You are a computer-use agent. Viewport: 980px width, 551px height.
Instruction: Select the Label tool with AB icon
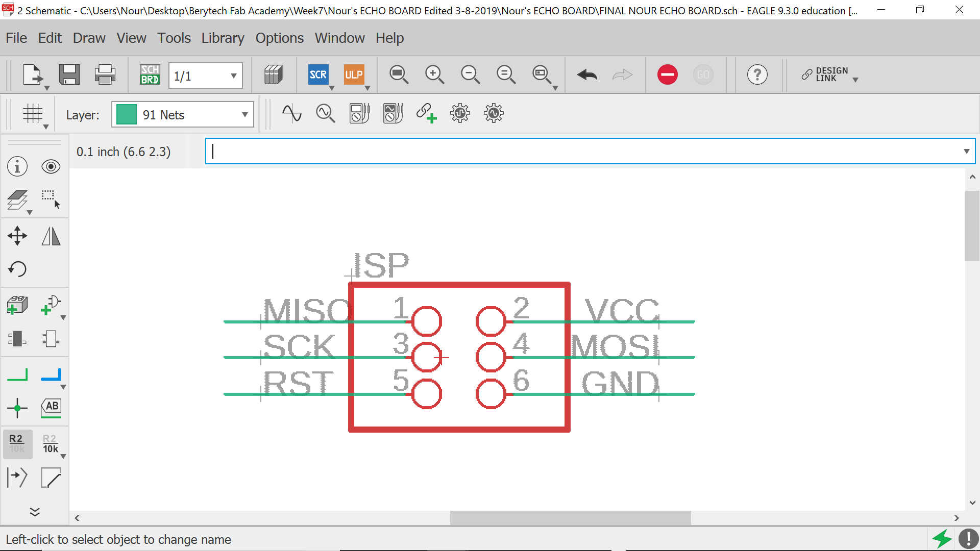click(x=51, y=408)
